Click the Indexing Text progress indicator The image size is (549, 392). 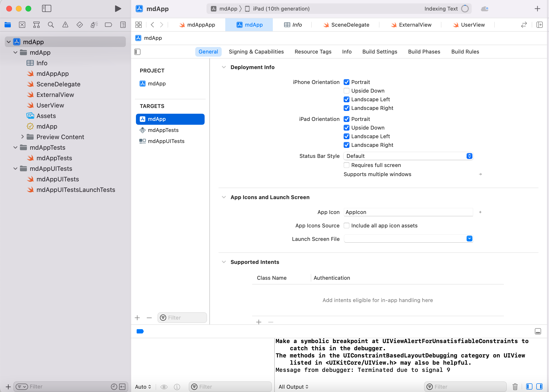coord(465,8)
